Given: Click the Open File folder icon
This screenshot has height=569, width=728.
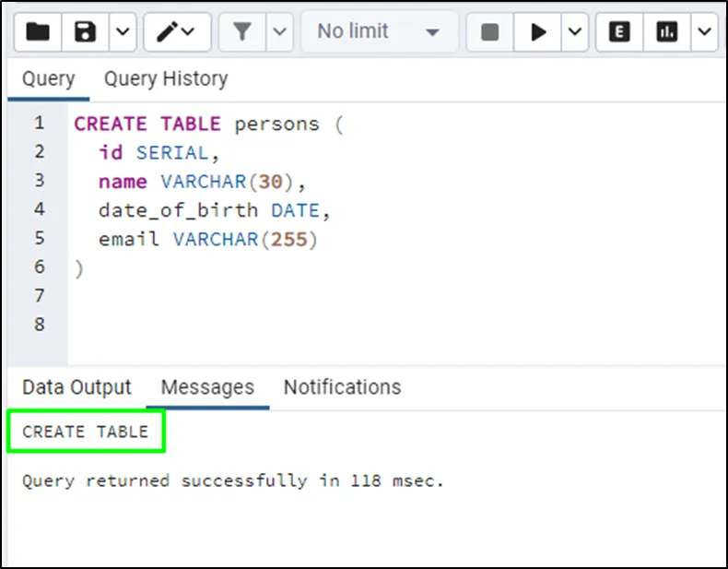Looking at the screenshot, I should pos(38,32).
